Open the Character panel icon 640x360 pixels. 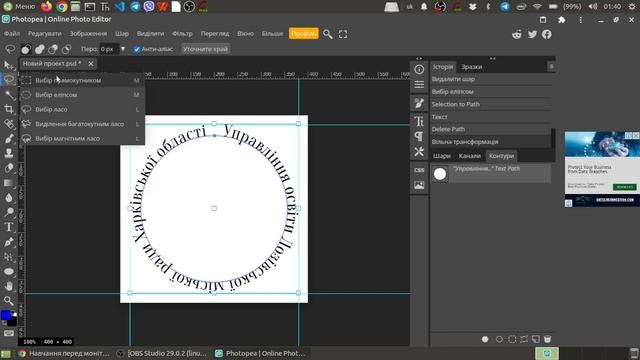coord(419,121)
